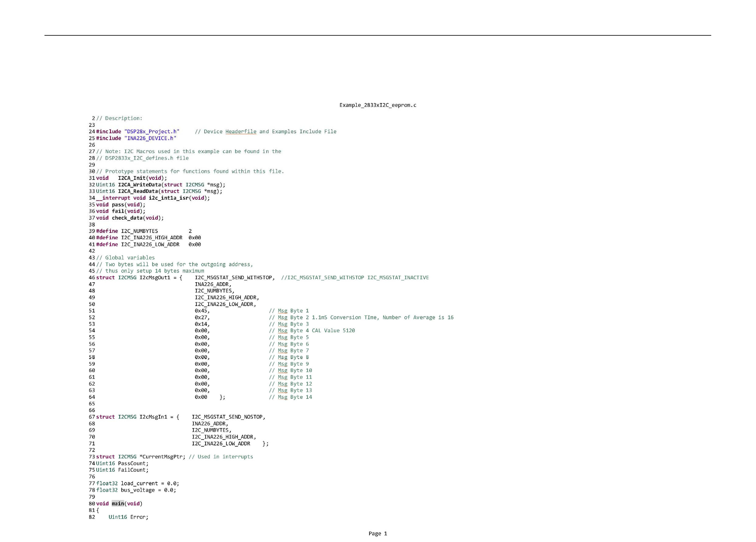This screenshot has width=756, height=542.
Task: Click the I2C_NUMBYTES define on line 39
Action: [139, 231]
